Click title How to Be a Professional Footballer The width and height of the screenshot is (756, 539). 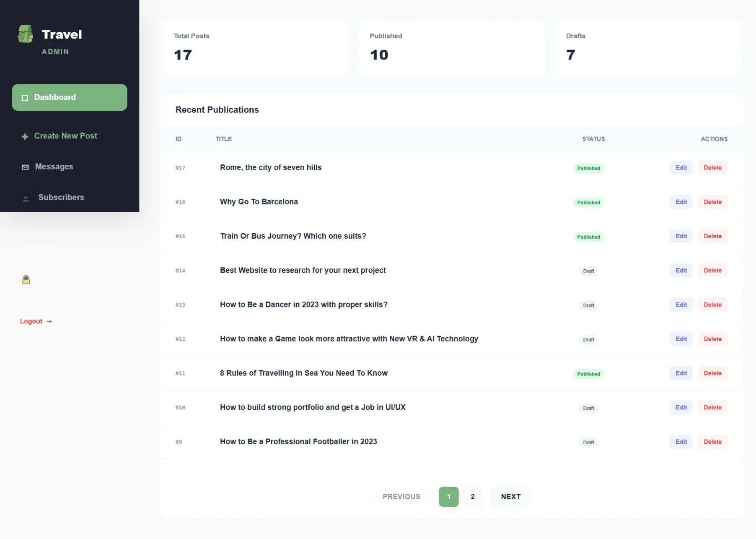coord(298,442)
